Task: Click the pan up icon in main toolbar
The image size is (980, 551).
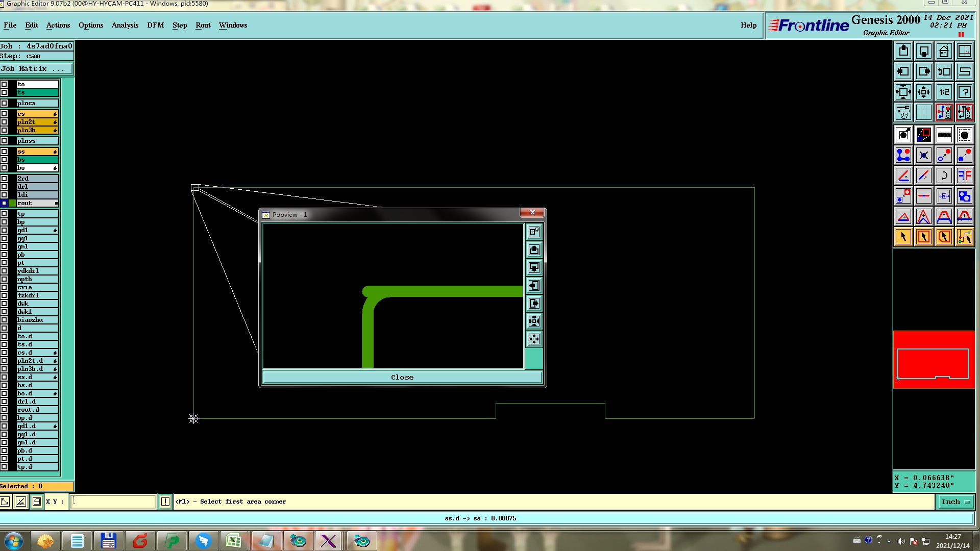Action: (903, 51)
